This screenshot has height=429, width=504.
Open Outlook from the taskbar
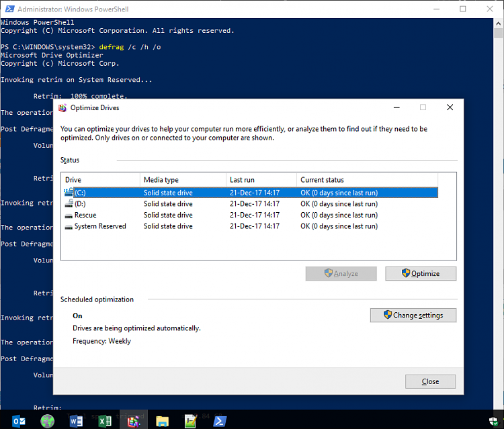click(19, 421)
